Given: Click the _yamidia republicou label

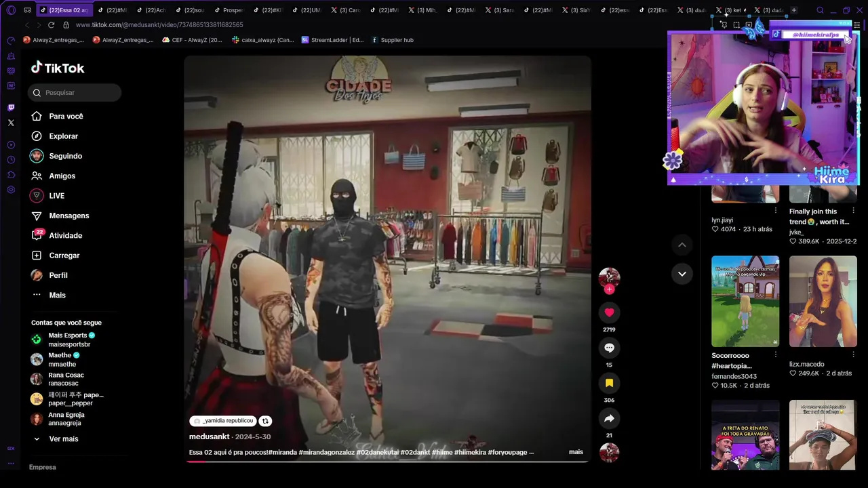Looking at the screenshot, I should pos(222,421).
